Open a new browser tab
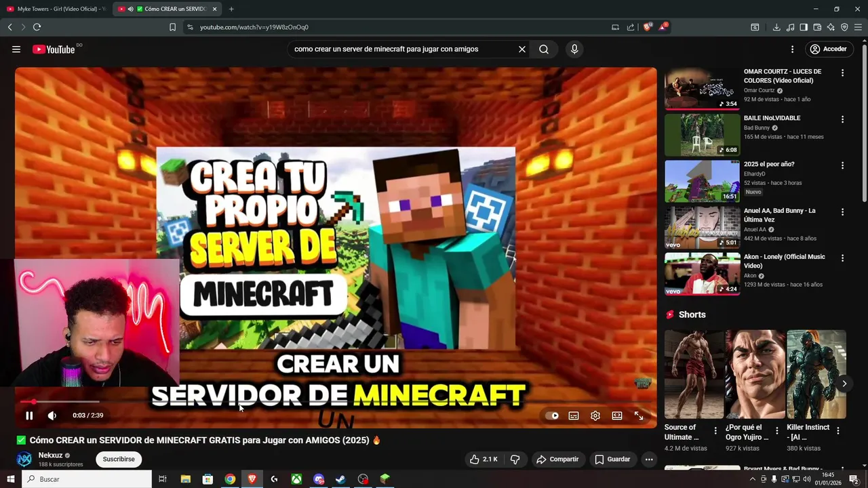This screenshot has width=868, height=488. click(231, 9)
